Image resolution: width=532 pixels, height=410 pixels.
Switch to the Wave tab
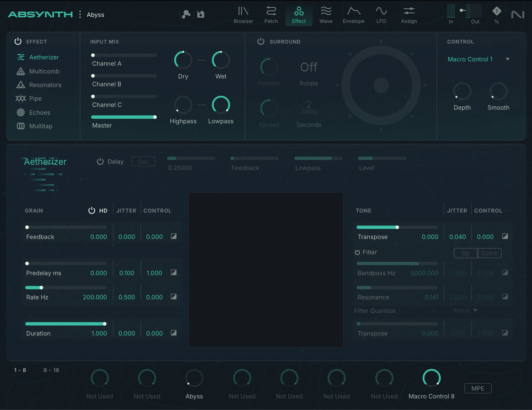click(326, 15)
